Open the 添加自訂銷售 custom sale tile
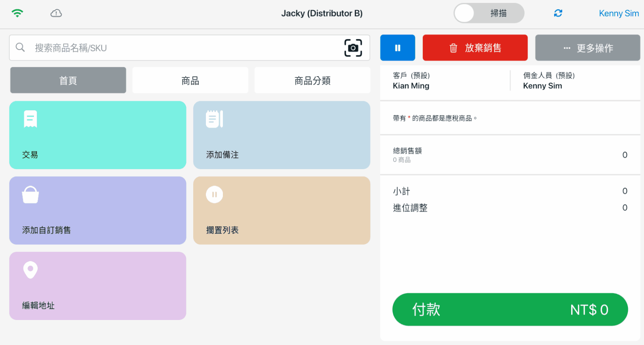This screenshot has width=644, height=345. 98,210
